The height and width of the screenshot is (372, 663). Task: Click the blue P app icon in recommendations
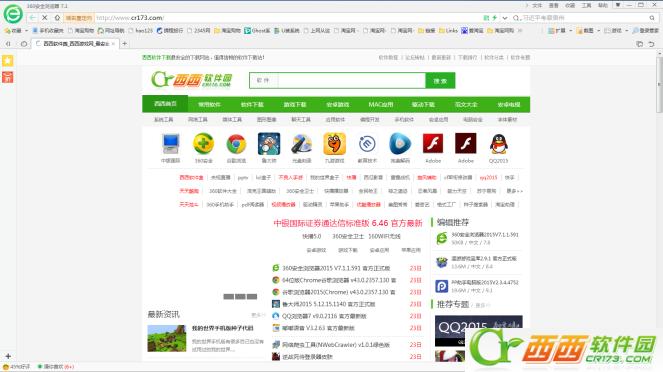(441, 286)
